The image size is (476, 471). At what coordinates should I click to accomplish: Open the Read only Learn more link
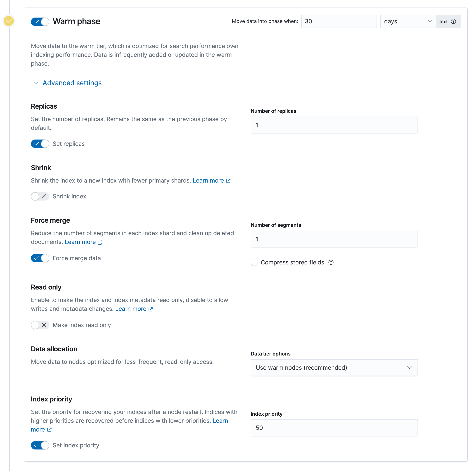coord(131,309)
